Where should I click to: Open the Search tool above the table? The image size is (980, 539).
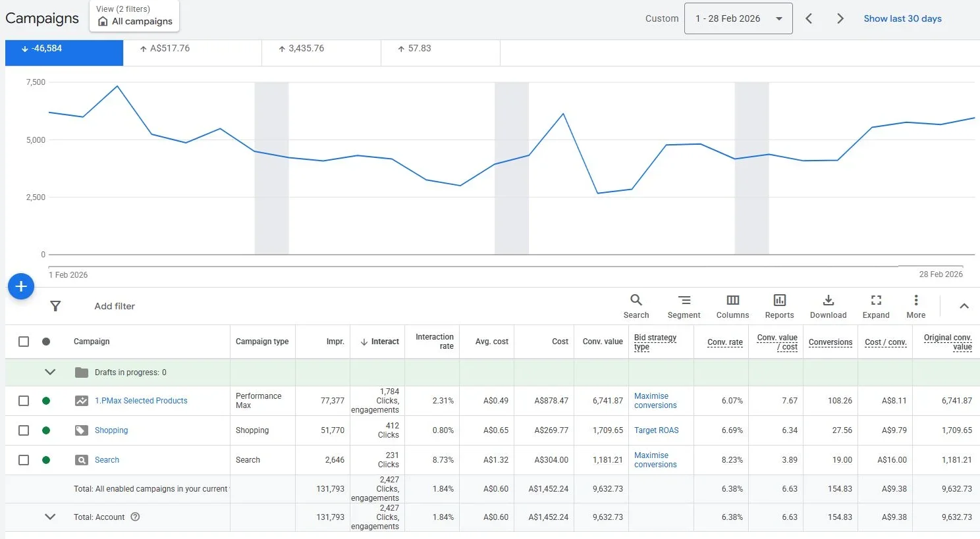[x=635, y=305]
